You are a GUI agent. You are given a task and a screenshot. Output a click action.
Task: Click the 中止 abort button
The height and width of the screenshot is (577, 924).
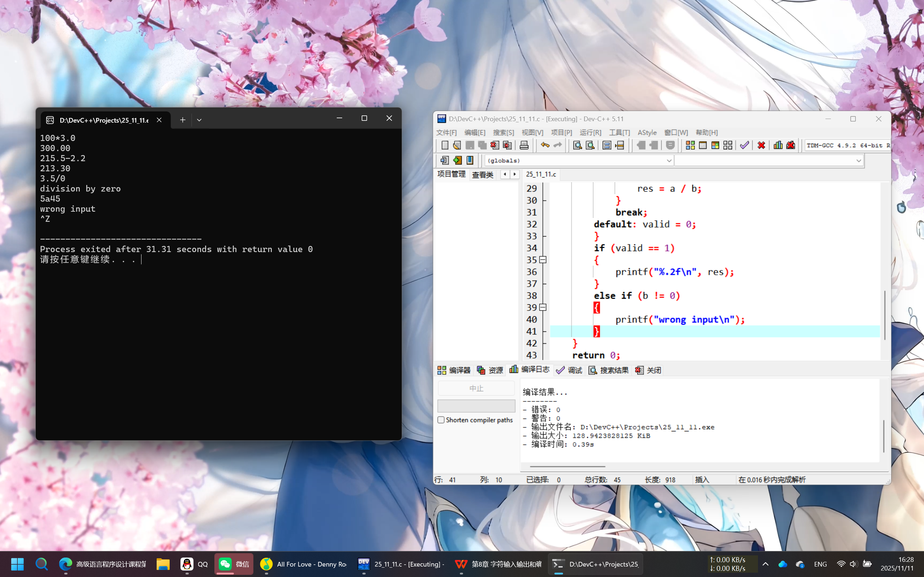(476, 388)
